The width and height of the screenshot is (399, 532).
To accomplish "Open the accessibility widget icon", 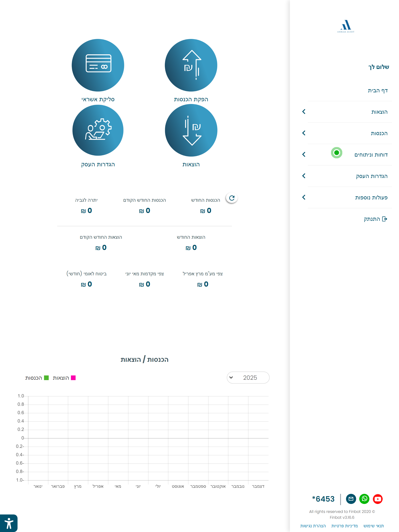I will click(9, 523).
